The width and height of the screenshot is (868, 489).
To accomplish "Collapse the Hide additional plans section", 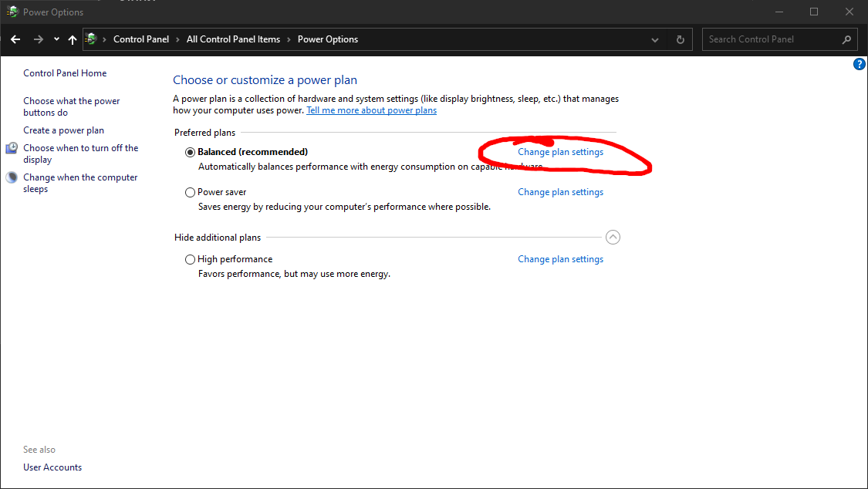I will pos(613,238).
